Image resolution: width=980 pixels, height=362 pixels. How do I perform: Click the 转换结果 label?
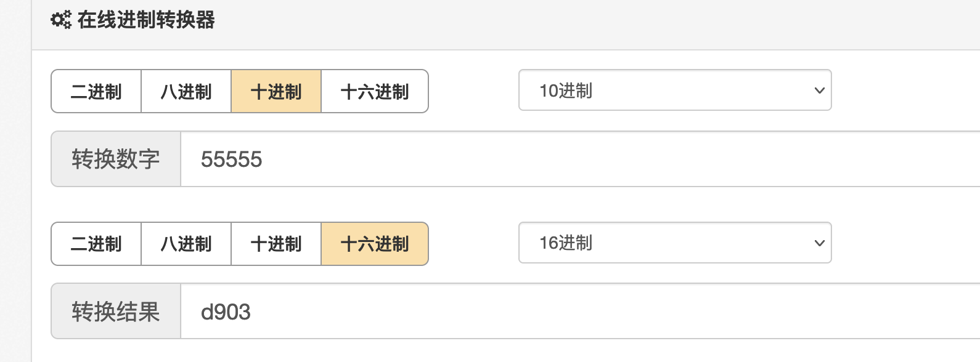pyautogui.click(x=116, y=312)
